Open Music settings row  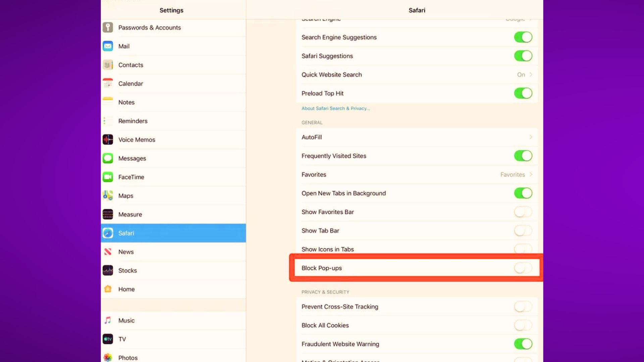click(x=173, y=320)
